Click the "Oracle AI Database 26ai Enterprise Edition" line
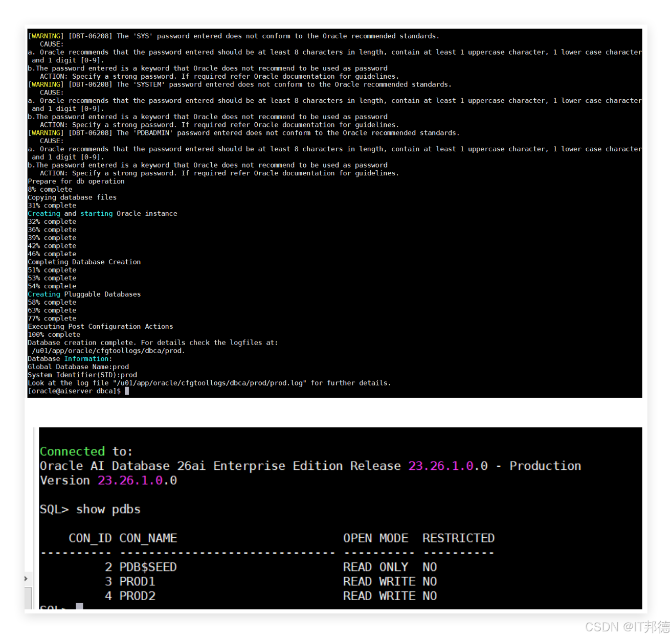 [x=310, y=466]
